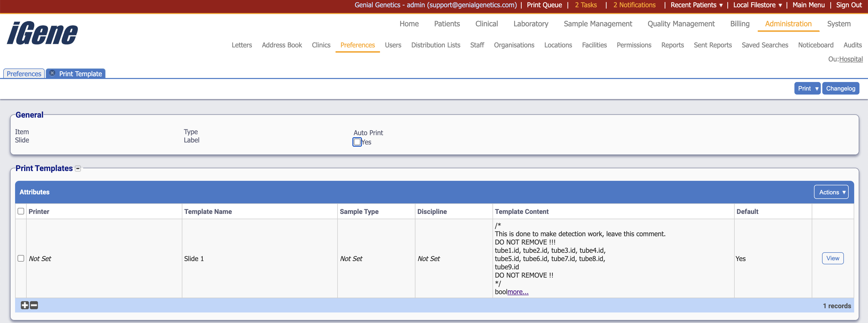Click the iGene logo
Viewport: 868px width, 323px height.
coord(42,33)
